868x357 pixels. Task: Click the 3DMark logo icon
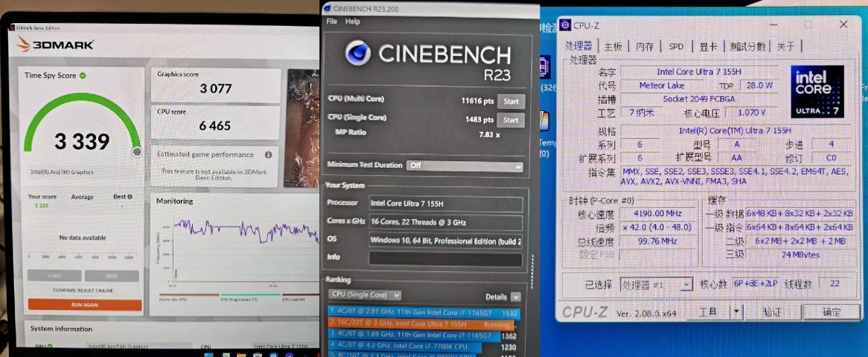point(23,44)
